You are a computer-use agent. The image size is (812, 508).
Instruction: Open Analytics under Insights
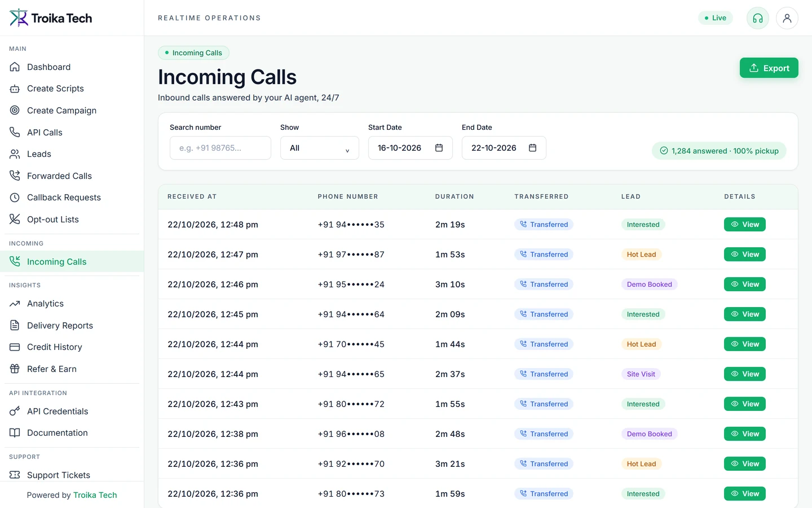72,304
